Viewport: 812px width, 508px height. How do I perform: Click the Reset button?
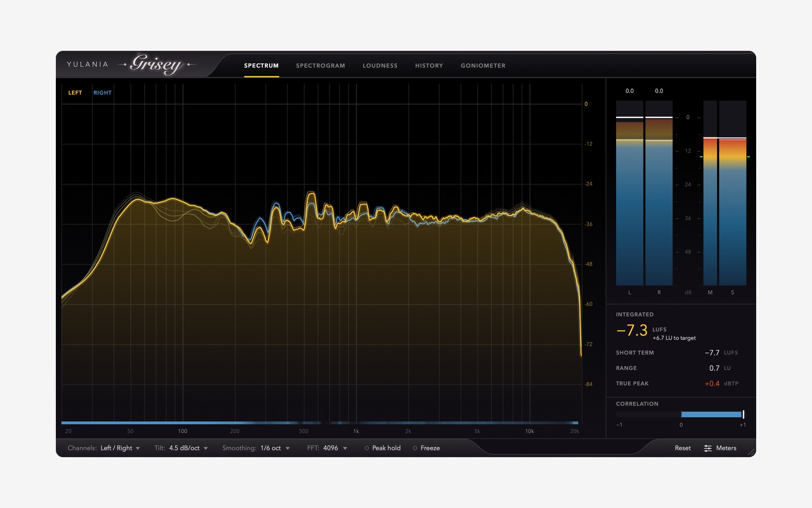683,448
